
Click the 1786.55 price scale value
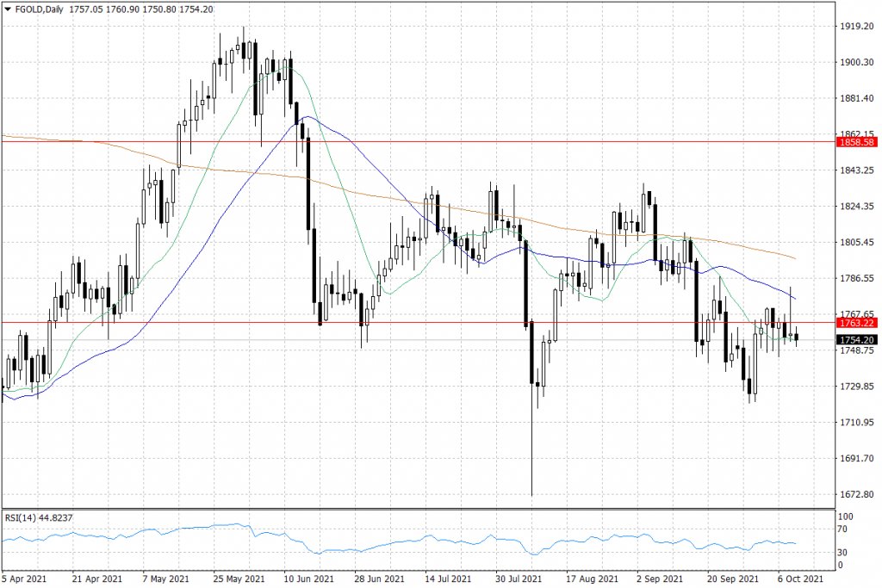pyautogui.click(x=857, y=278)
